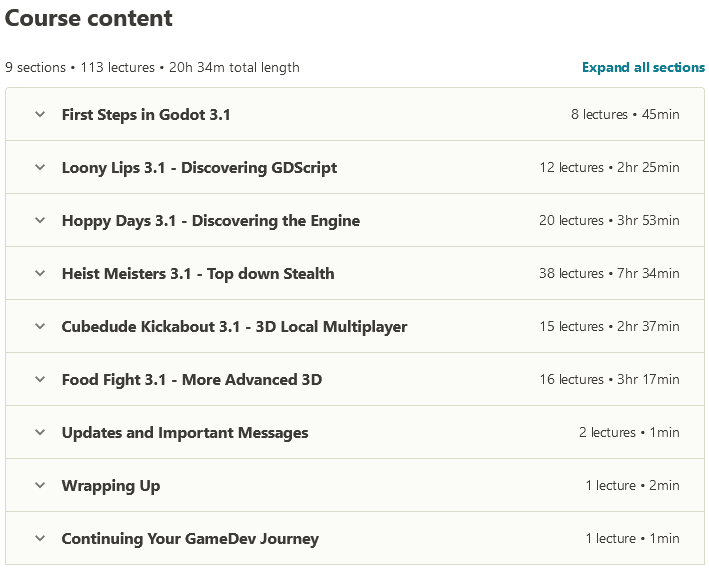Expand Updates and Important Messages chevron
Viewport: 709px width, 571px height.
click(40, 432)
